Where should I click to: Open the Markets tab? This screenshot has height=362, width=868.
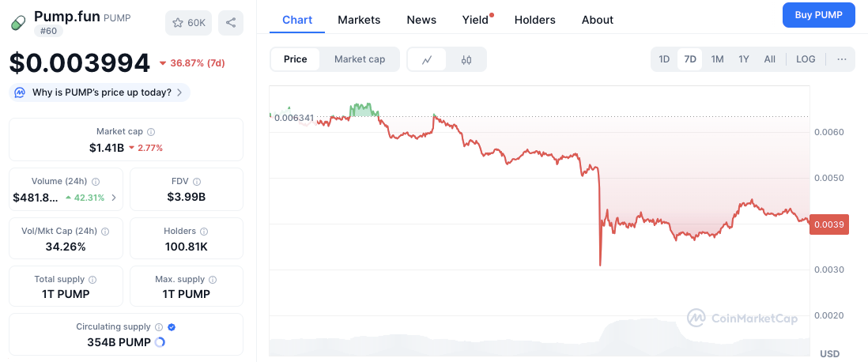point(359,20)
